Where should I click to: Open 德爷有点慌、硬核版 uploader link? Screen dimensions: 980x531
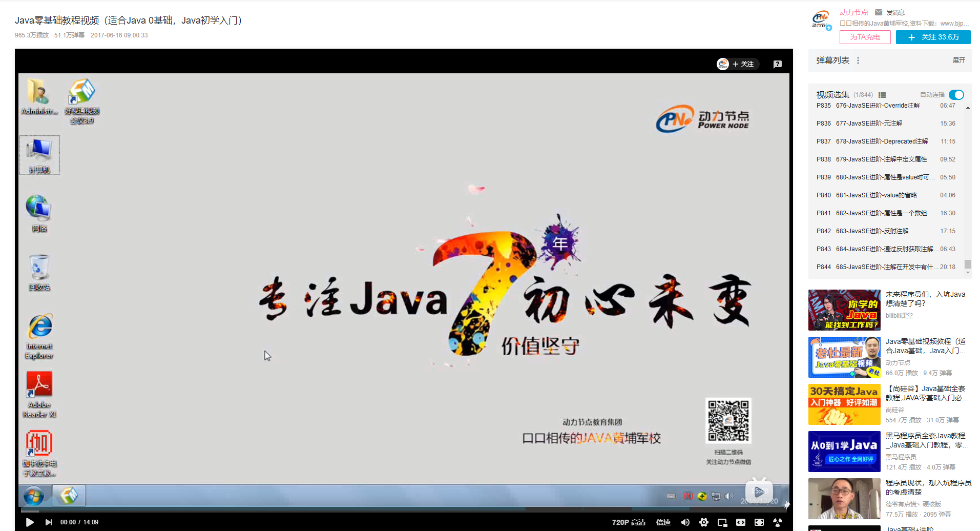click(x=913, y=504)
